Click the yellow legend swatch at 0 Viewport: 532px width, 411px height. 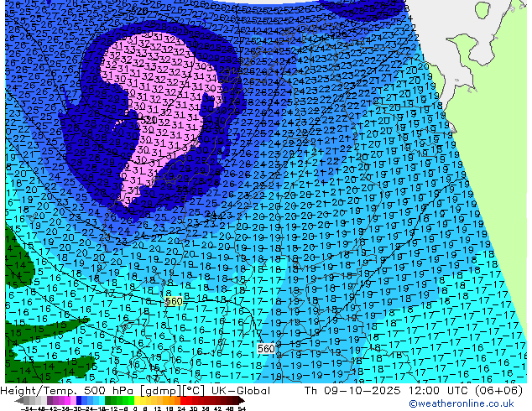tap(137, 401)
